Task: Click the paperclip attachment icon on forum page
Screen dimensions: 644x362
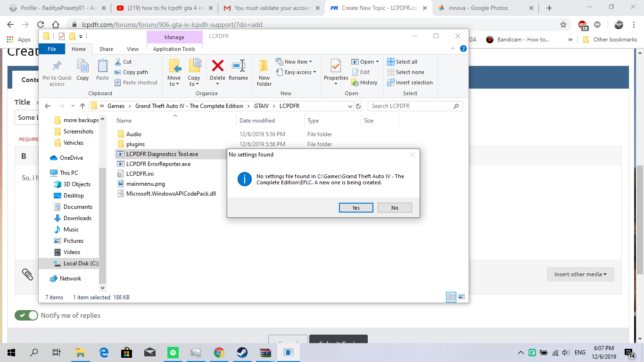Action: pyautogui.click(x=28, y=274)
